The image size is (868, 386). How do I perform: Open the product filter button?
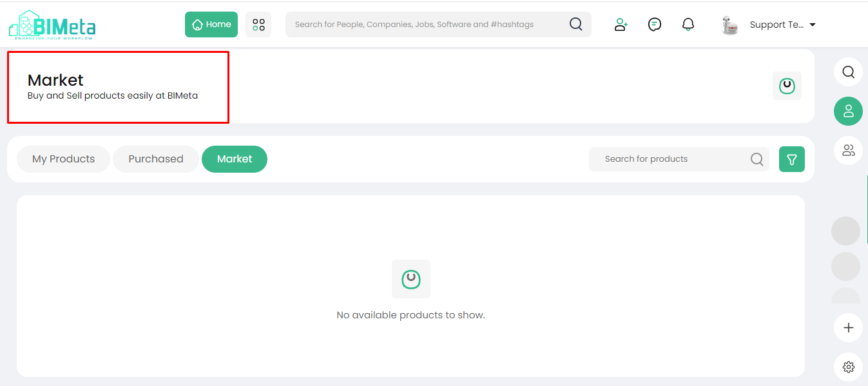(792, 159)
